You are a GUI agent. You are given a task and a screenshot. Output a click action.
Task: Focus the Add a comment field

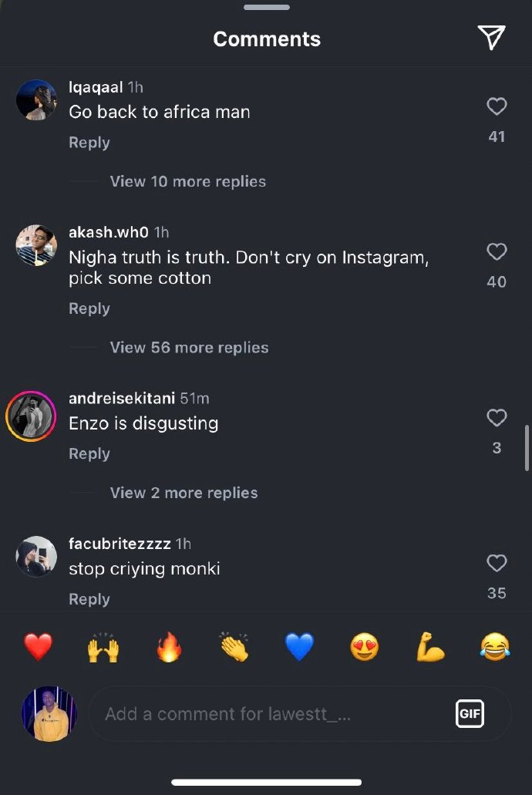click(270, 714)
